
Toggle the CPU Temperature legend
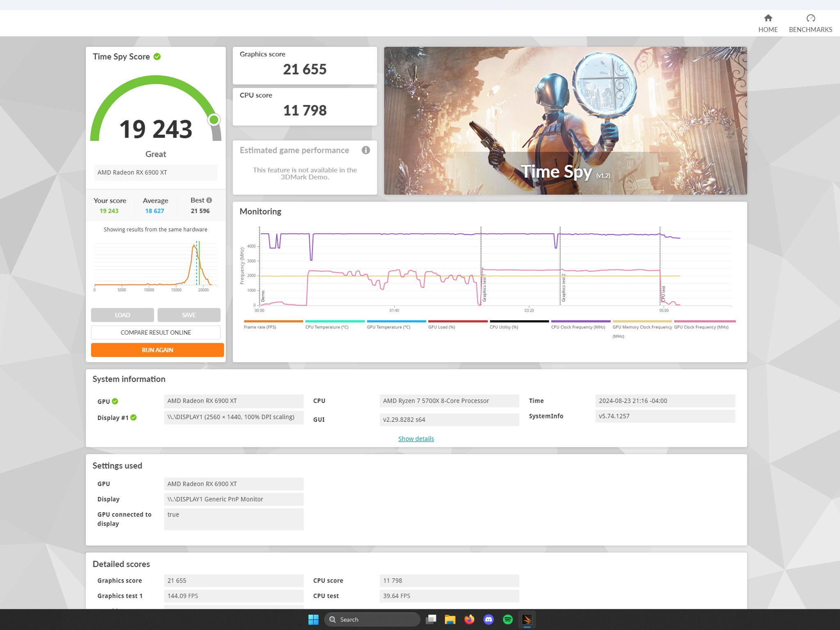coord(335,324)
